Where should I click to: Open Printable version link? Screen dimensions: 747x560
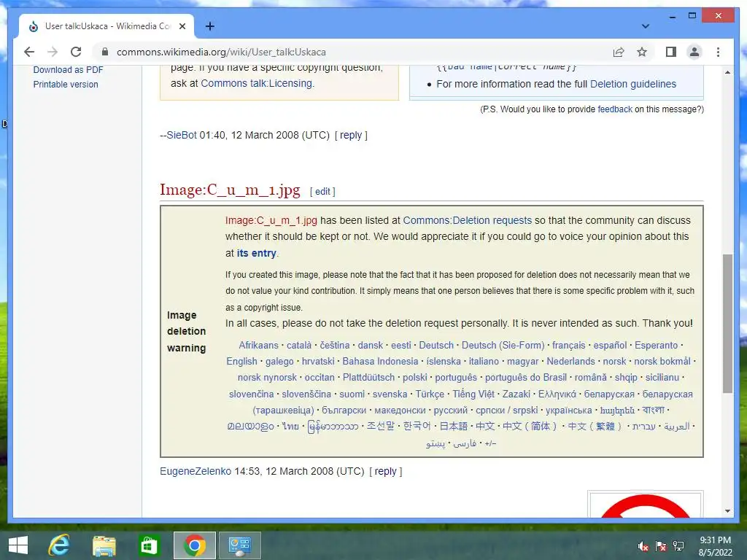[x=66, y=85]
